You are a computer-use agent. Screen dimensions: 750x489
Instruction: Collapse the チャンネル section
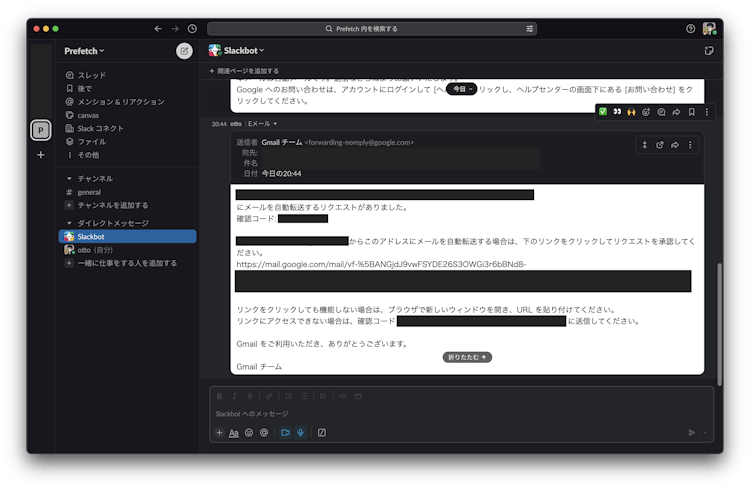pos(68,178)
